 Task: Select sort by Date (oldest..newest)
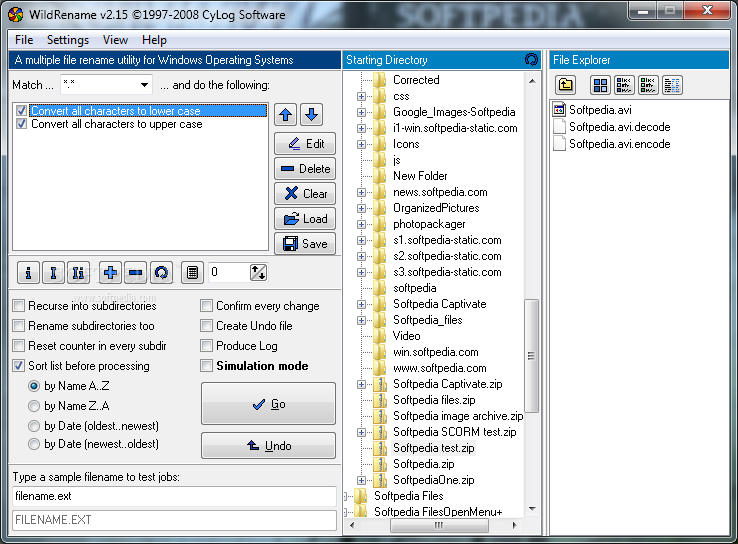(34, 426)
